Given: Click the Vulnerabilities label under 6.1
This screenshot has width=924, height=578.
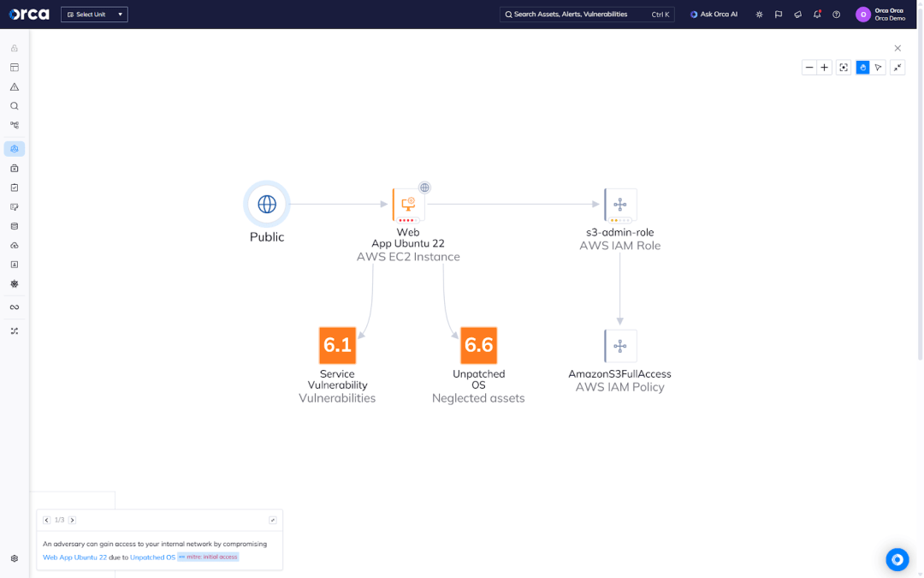Looking at the screenshot, I should point(337,398).
